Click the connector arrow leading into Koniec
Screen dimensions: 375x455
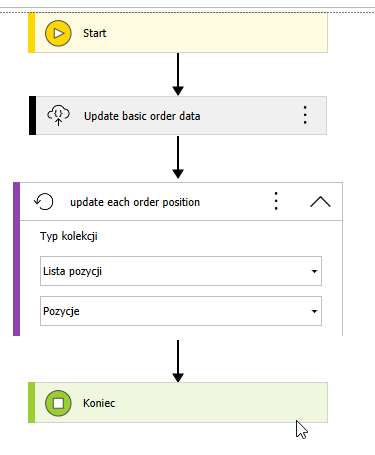(178, 361)
